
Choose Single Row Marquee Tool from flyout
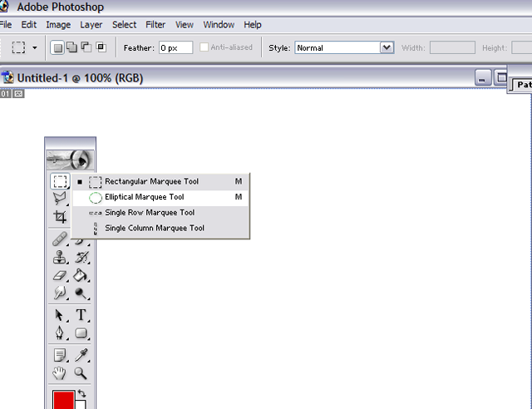pyautogui.click(x=160, y=213)
